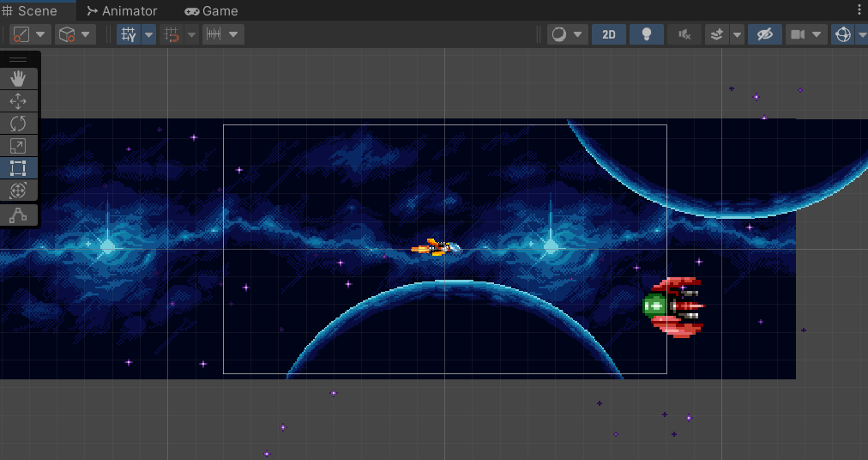The height and width of the screenshot is (460, 868).
Task: Click the shading draw mode sphere icon
Action: [559, 34]
